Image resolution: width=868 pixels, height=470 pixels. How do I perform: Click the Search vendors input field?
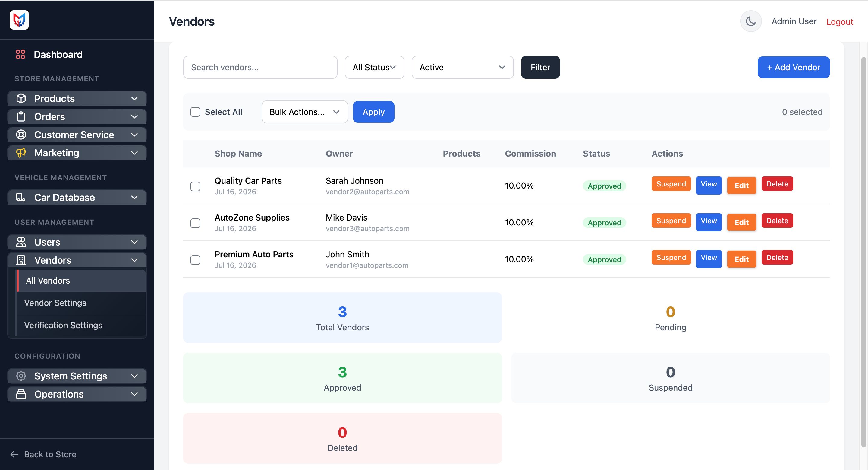pos(260,67)
